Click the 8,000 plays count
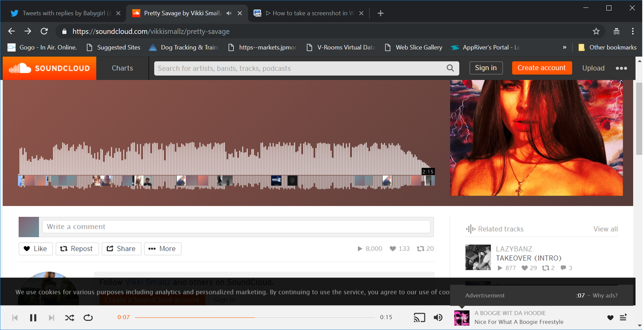This screenshot has width=644, height=330. (370, 248)
